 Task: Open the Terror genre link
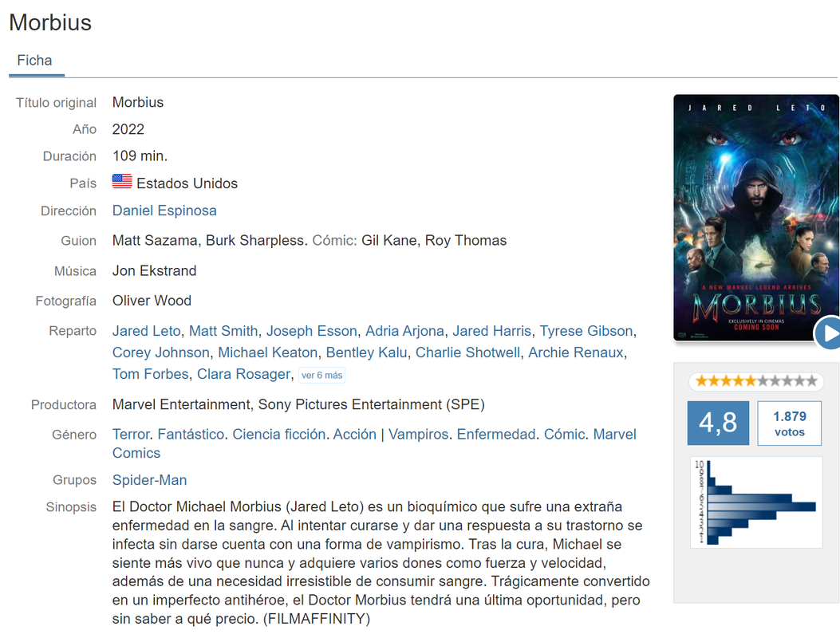tap(132, 434)
